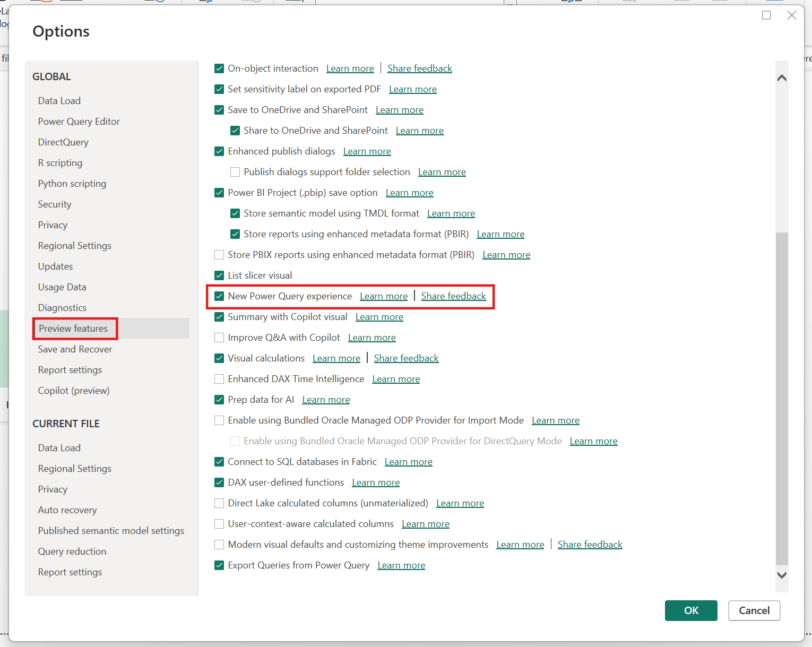Open Published semantic model settings

click(111, 531)
